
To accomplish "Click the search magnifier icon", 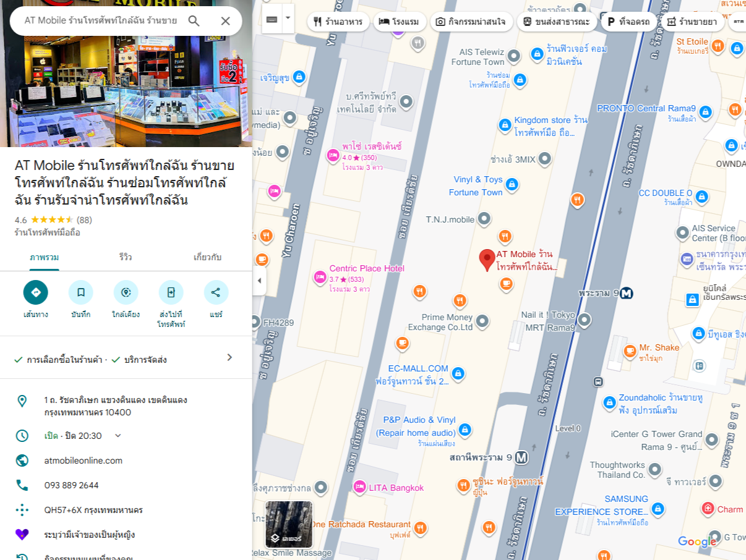I will (x=194, y=21).
